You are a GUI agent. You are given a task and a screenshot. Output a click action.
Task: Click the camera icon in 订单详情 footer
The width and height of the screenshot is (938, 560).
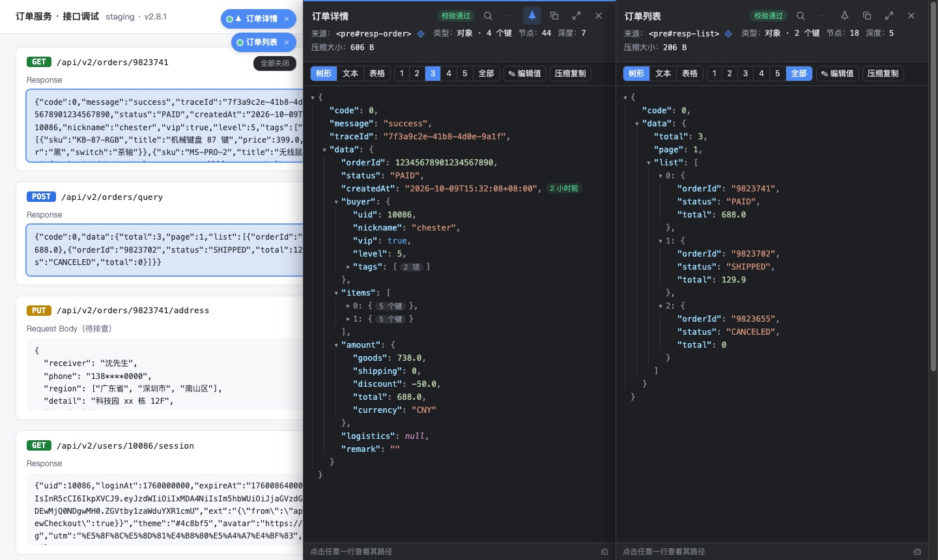pyautogui.click(x=604, y=552)
